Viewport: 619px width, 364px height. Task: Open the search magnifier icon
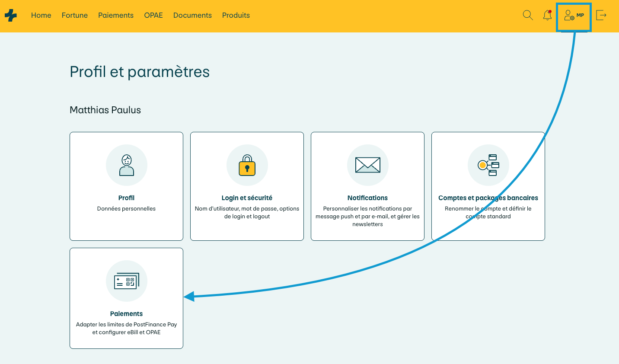528,15
